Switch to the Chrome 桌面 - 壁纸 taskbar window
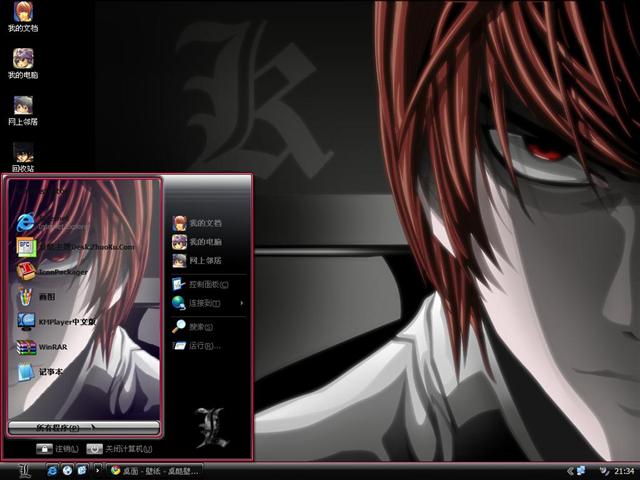 [155, 471]
